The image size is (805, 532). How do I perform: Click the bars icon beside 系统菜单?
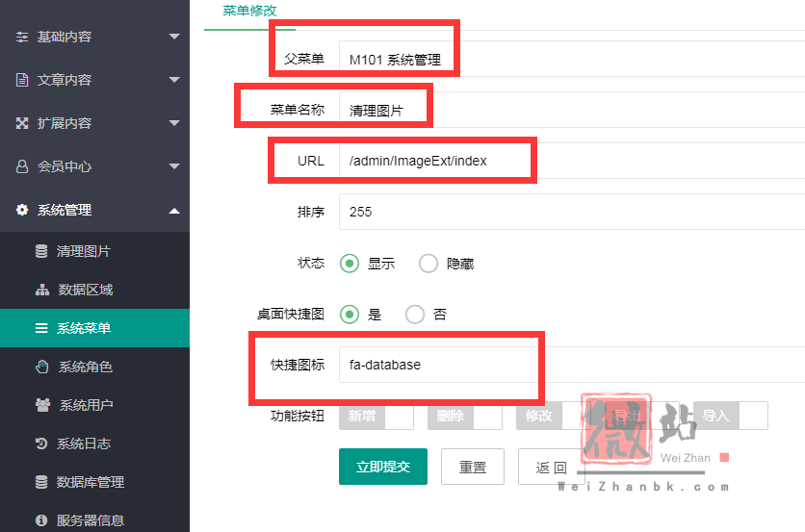coord(41,328)
